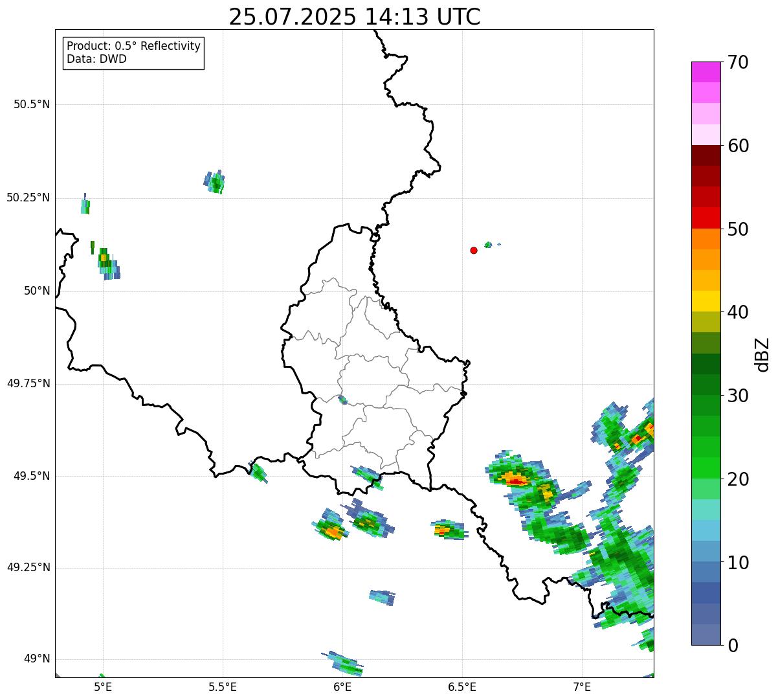The image size is (778, 700).
Task: Click the 50.25°N latitude label
Action: (28, 198)
